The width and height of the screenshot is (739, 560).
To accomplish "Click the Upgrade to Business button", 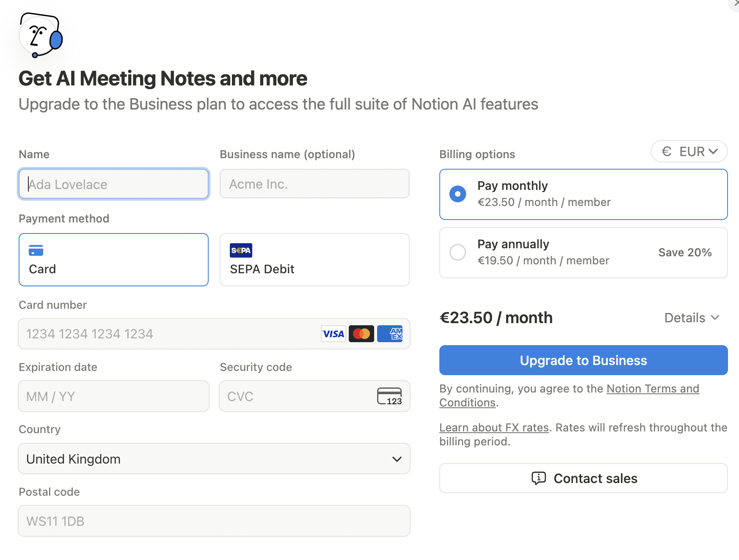I will click(584, 360).
